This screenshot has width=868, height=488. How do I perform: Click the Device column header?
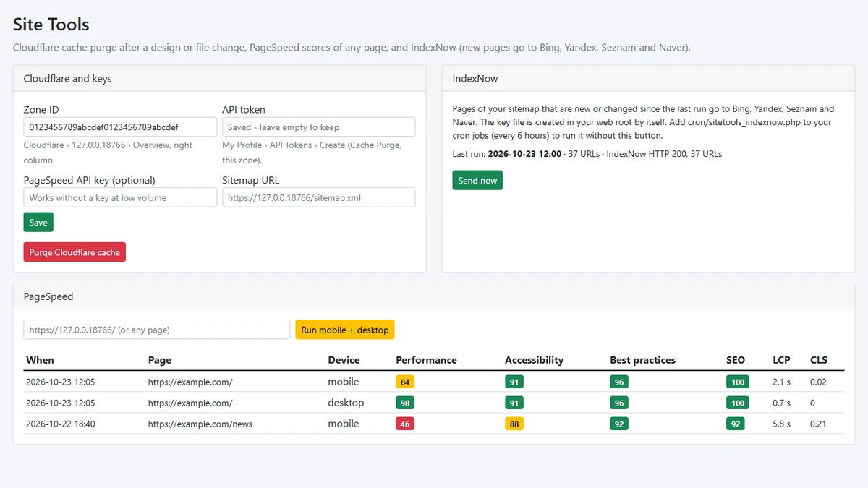pos(344,360)
